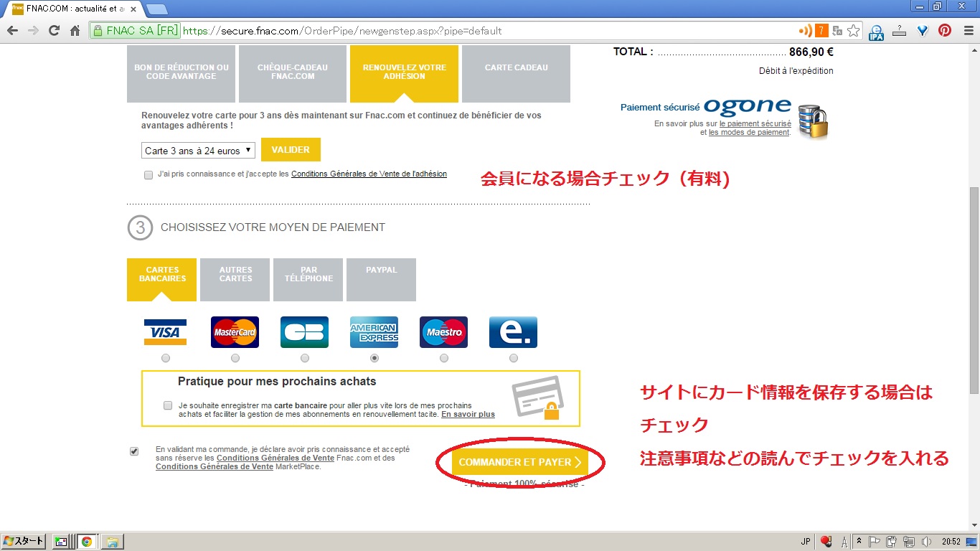Click the Maestro card logo

(x=443, y=332)
